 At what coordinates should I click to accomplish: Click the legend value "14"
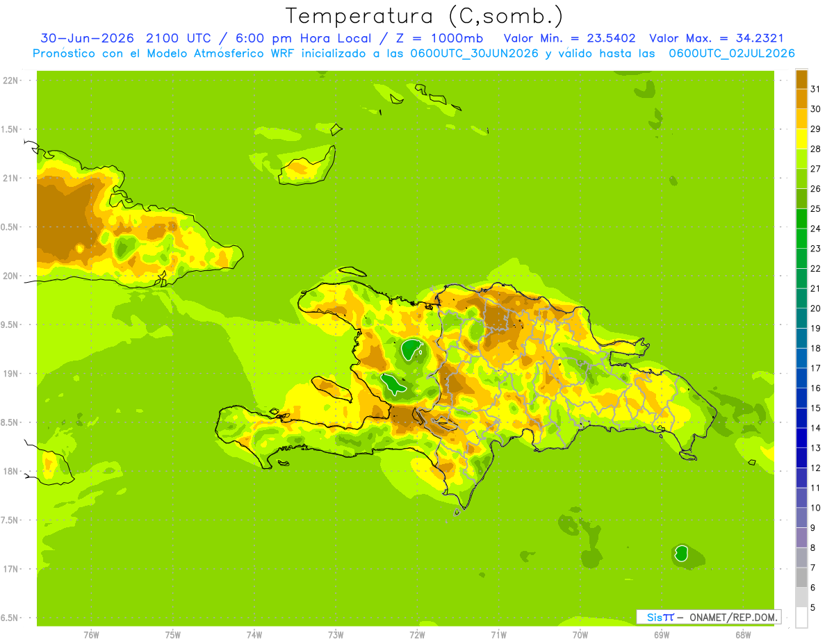816,428
